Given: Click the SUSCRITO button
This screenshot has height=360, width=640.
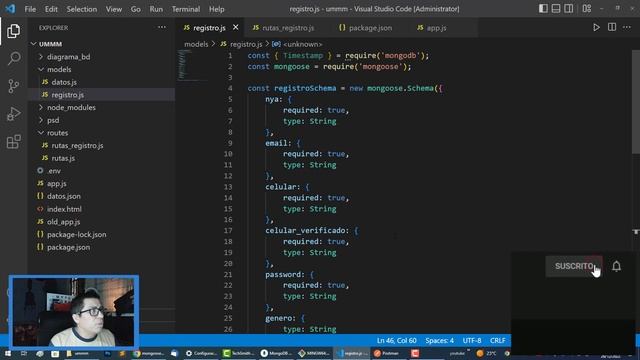Looking at the screenshot, I should tap(573, 266).
